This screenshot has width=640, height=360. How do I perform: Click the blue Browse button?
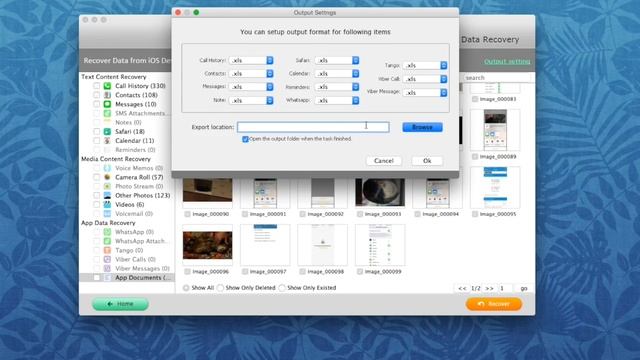coord(422,127)
